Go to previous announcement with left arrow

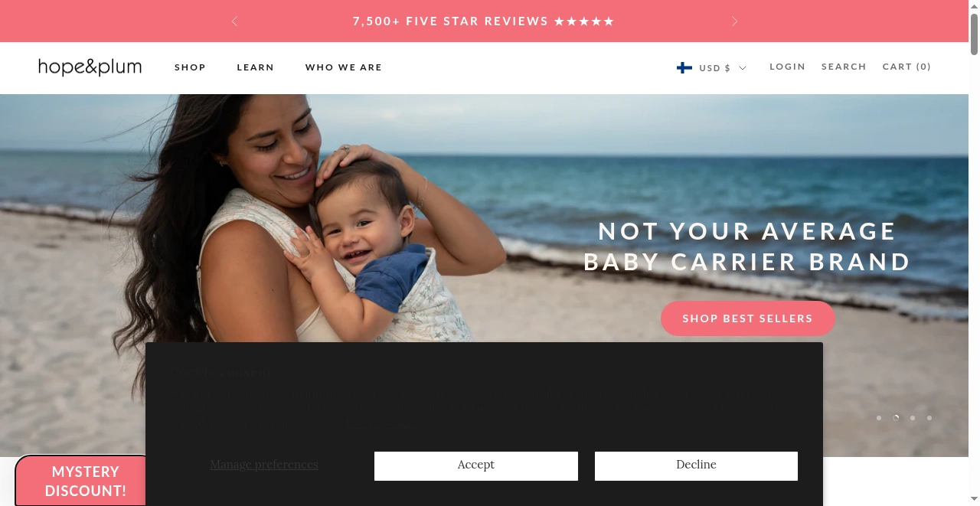pos(234,21)
